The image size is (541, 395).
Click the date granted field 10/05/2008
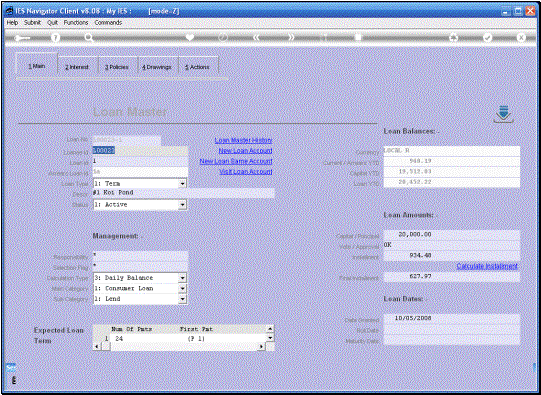point(452,318)
